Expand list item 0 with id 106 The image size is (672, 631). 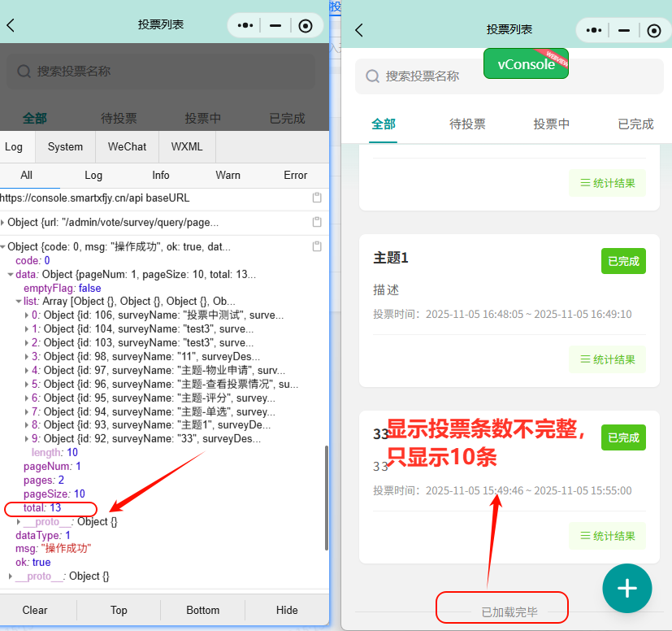(x=27, y=315)
